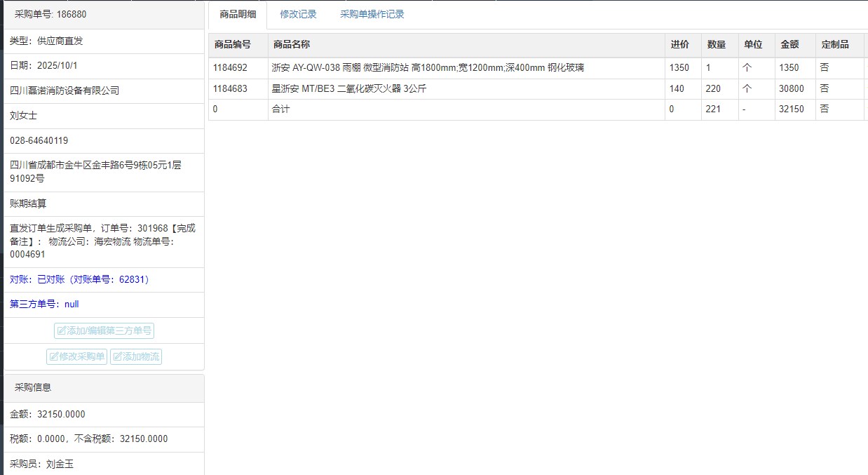Viewport: 868px width, 475px height.
Task: Click the 采购单号 186880 panel heading
Action: pyautogui.click(x=50, y=14)
